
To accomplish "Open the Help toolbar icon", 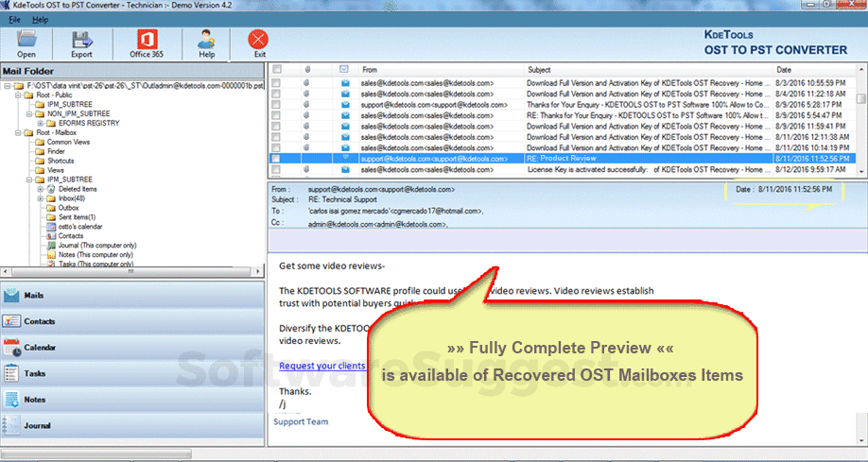I will coord(206,40).
